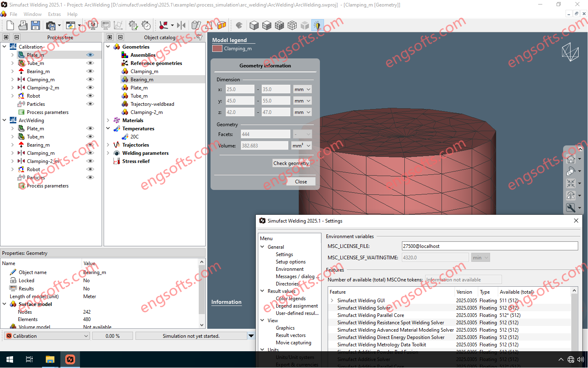Click the Information heading in the viewport
This screenshot has height=368, width=588.
click(226, 302)
